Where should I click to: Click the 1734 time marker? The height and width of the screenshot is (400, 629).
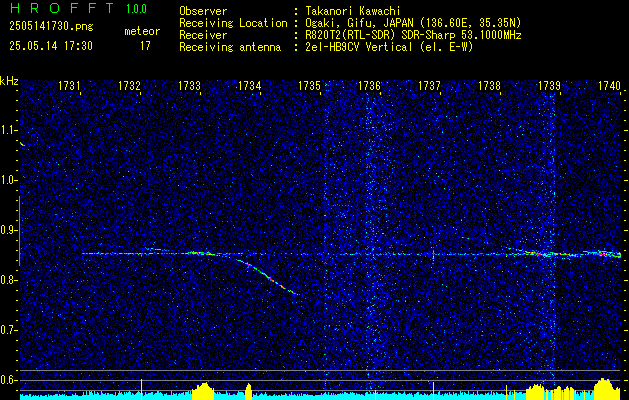pyautogui.click(x=250, y=85)
